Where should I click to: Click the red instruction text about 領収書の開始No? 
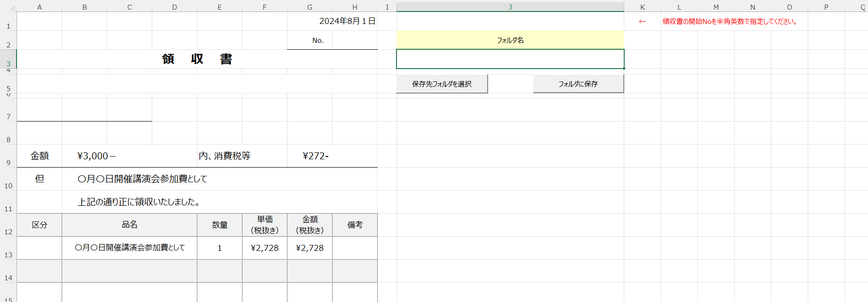[x=729, y=22]
